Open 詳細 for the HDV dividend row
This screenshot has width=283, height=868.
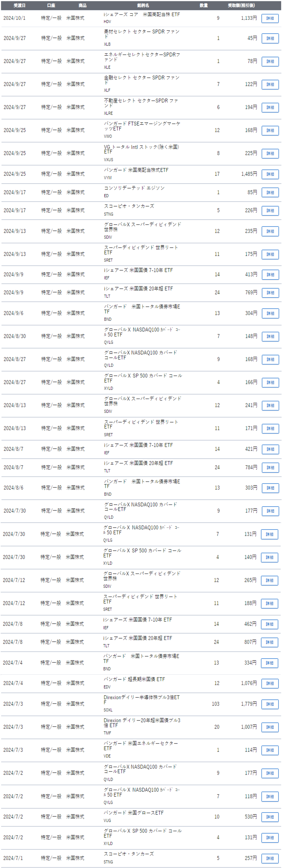[x=270, y=18]
